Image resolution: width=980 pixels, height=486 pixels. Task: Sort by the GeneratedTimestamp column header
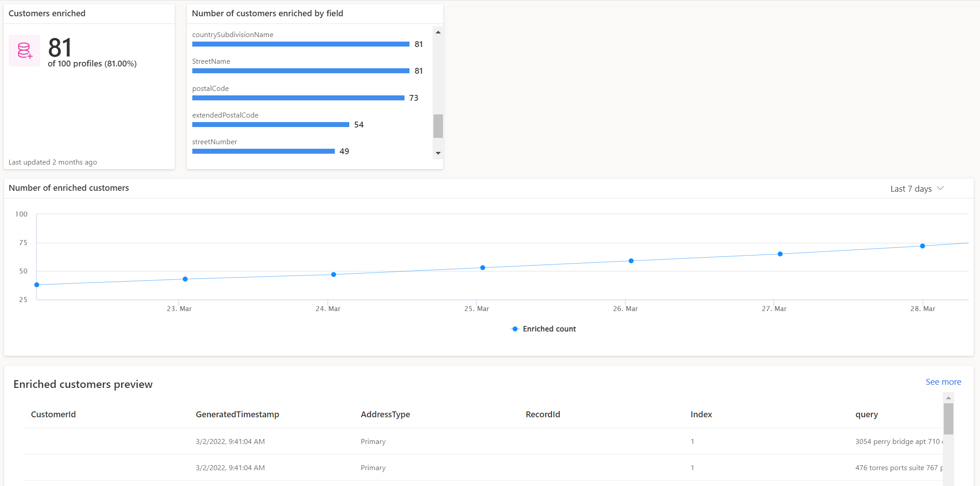(237, 414)
